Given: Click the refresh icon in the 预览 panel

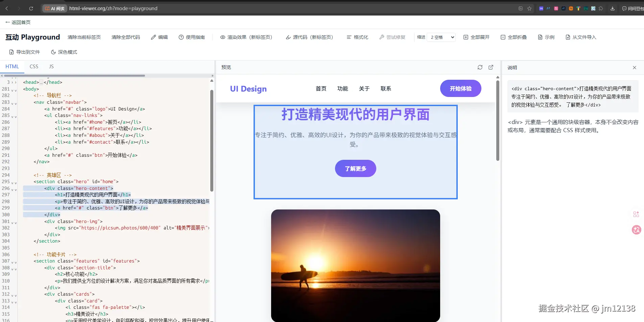Looking at the screenshot, I should tap(480, 67).
